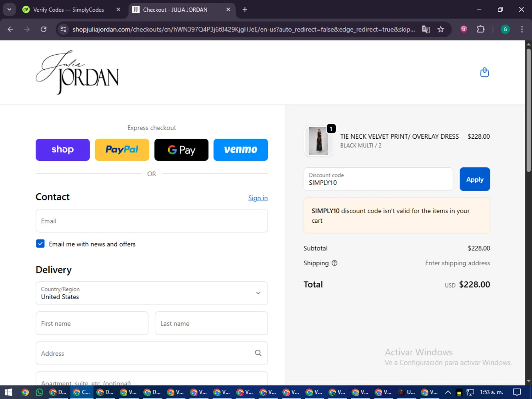Open the Windows notification center
The height and width of the screenshot is (399, 532).
[517, 392]
